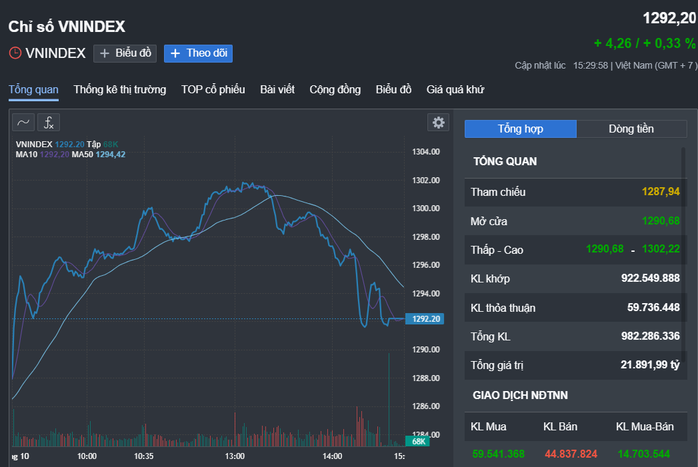Screen dimensions: 698x467
Task: Open the Biểu đồ navigation tab
Action: point(394,89)
